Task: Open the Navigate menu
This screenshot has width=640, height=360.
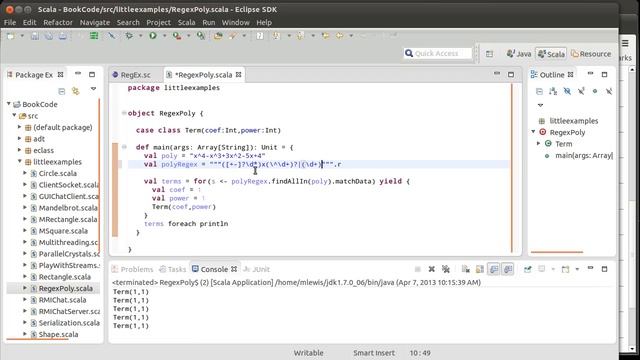Action: tap(95, 22)
